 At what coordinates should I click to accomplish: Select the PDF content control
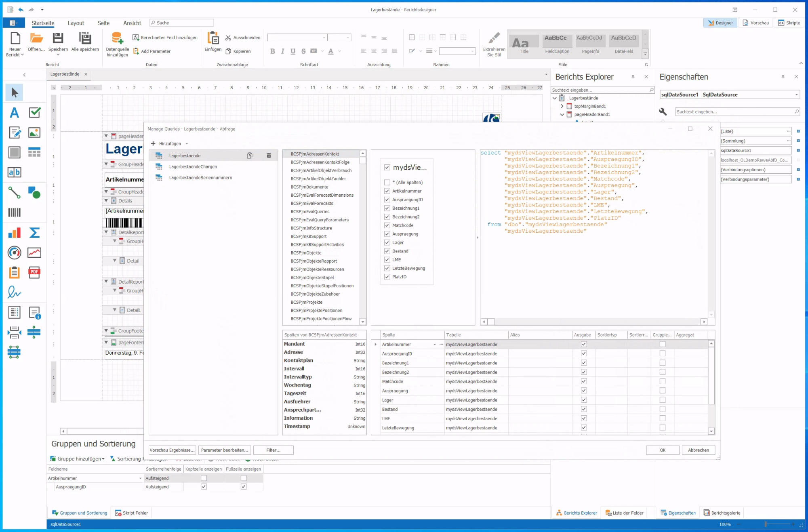34,273
